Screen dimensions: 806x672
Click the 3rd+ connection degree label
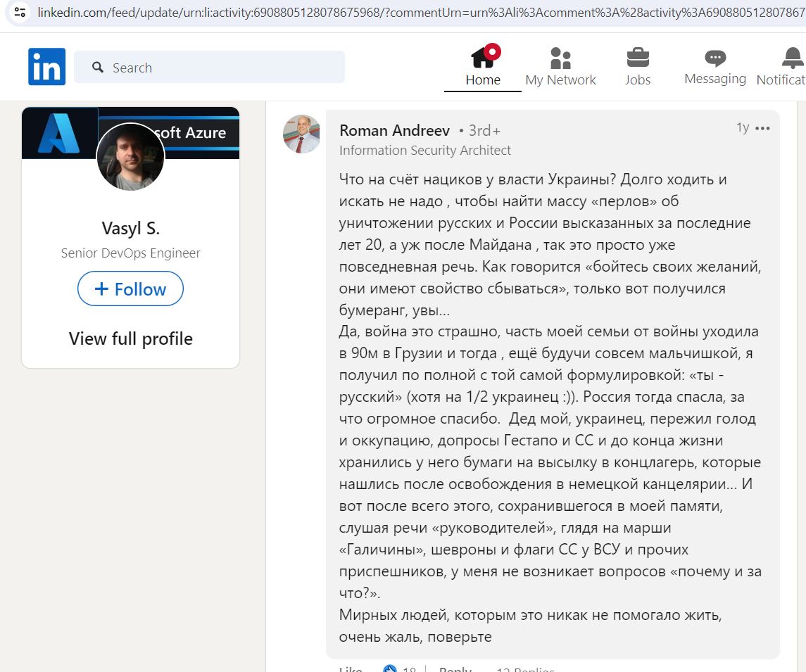484,130
